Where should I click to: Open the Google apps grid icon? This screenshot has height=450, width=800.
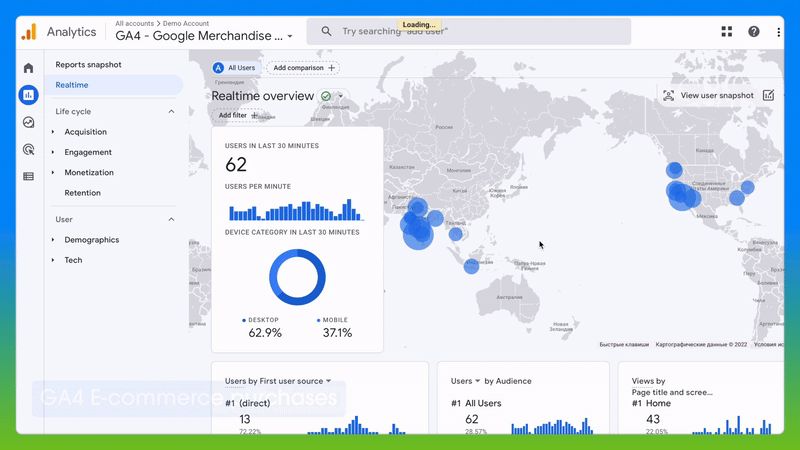(x=727, y=32)
